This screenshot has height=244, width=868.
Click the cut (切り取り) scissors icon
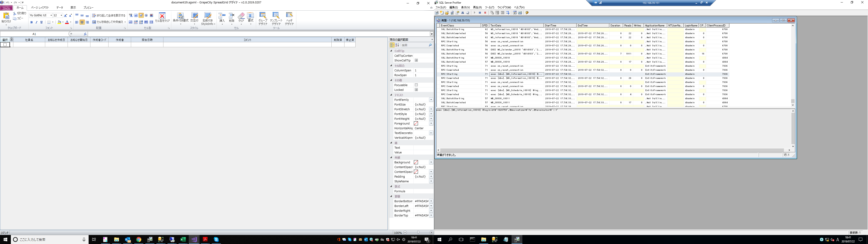point(14,14)
